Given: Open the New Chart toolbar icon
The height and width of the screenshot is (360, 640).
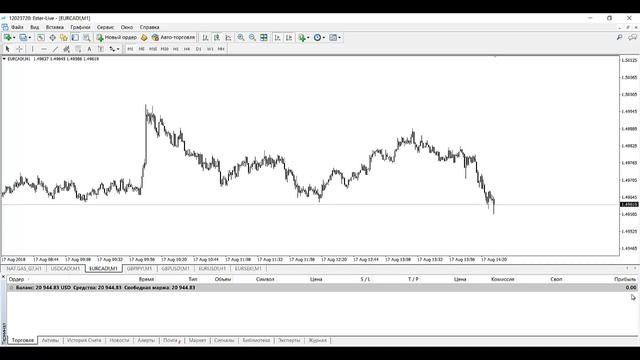Looking at the screenshot, I should click(7, 38).
